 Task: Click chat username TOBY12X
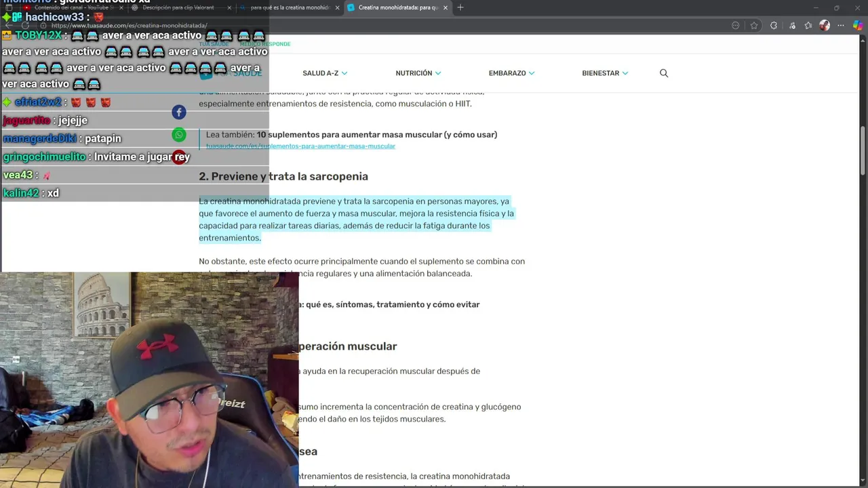pyautogui.click(x=38, y=35)
